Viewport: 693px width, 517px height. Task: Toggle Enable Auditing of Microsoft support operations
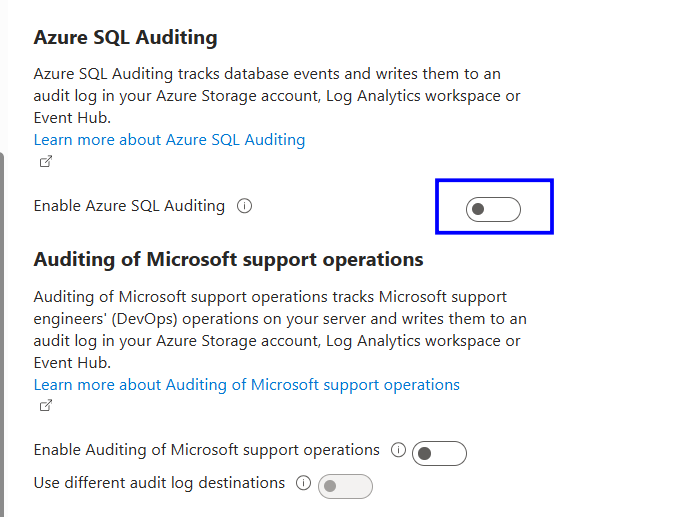click(x=439, y=453)
